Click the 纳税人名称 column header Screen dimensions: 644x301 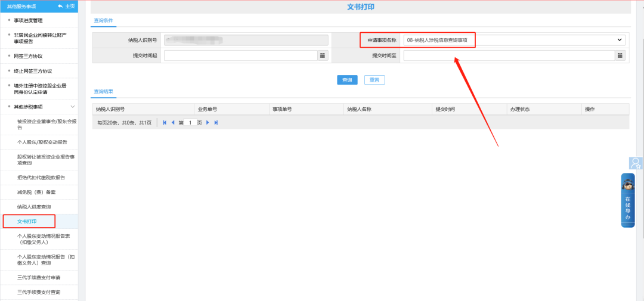tap(388, 109)
